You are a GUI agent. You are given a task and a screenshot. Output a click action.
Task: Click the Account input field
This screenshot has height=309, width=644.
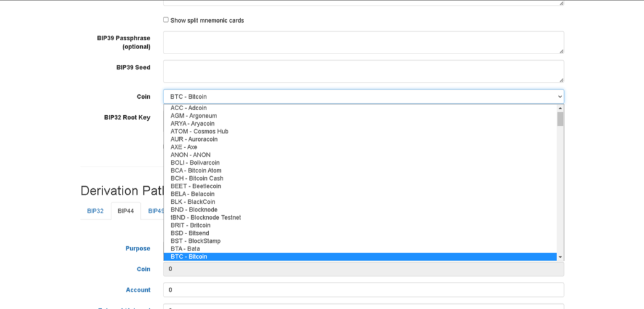364,289
